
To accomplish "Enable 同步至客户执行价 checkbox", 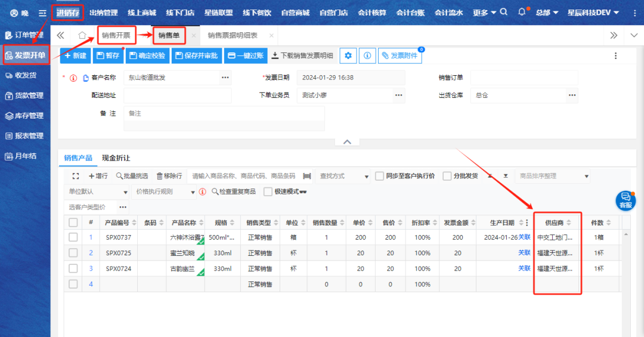I will (380, 176).
